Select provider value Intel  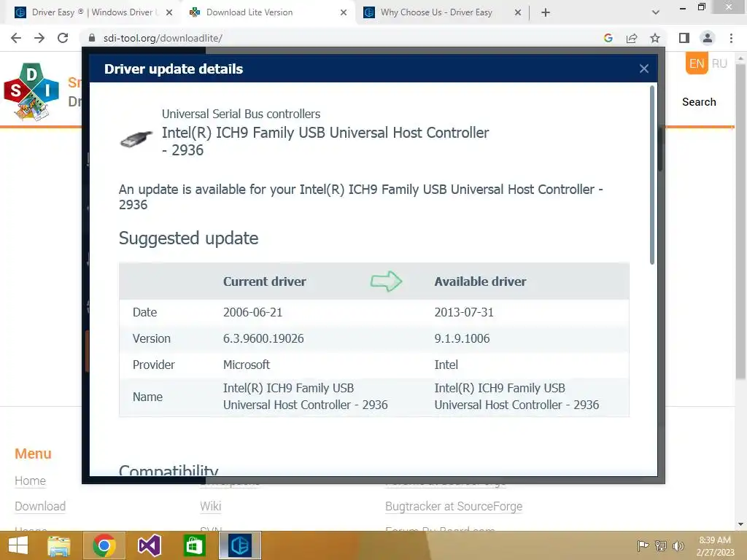(446, 365)
